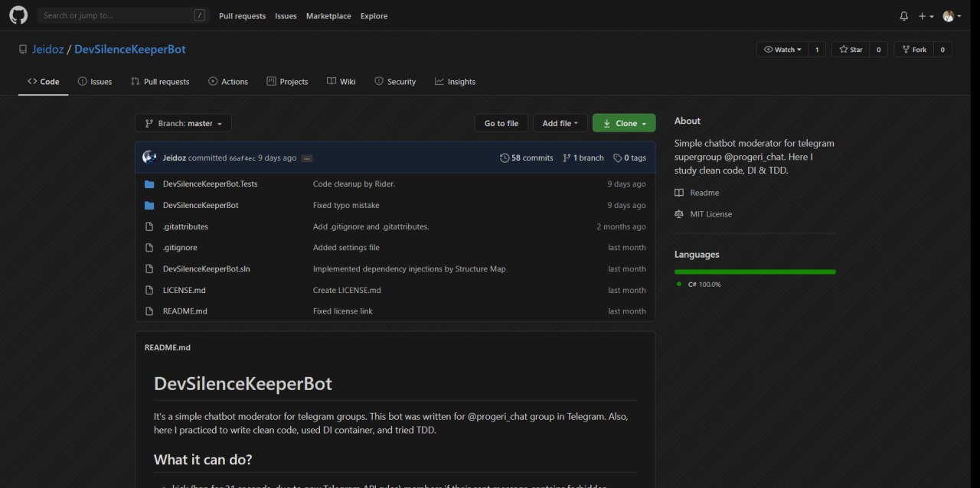Image resolution: width=980 pixels, height=488 pixels.
Task: Open DevSilenceKeeperBot.Tests folder
Action: [x=211, y=184]
